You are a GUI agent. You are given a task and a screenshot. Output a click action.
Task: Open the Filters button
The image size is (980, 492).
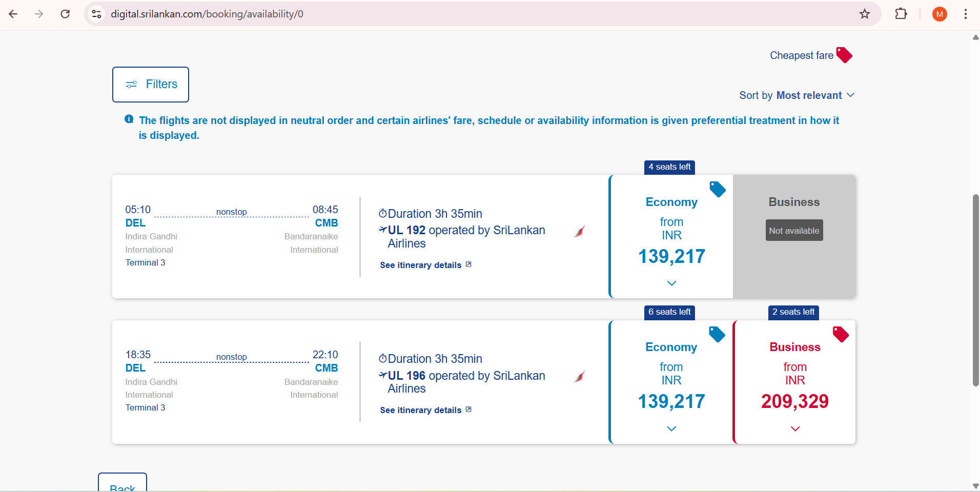pyautogui.click(x=151, y=85)
